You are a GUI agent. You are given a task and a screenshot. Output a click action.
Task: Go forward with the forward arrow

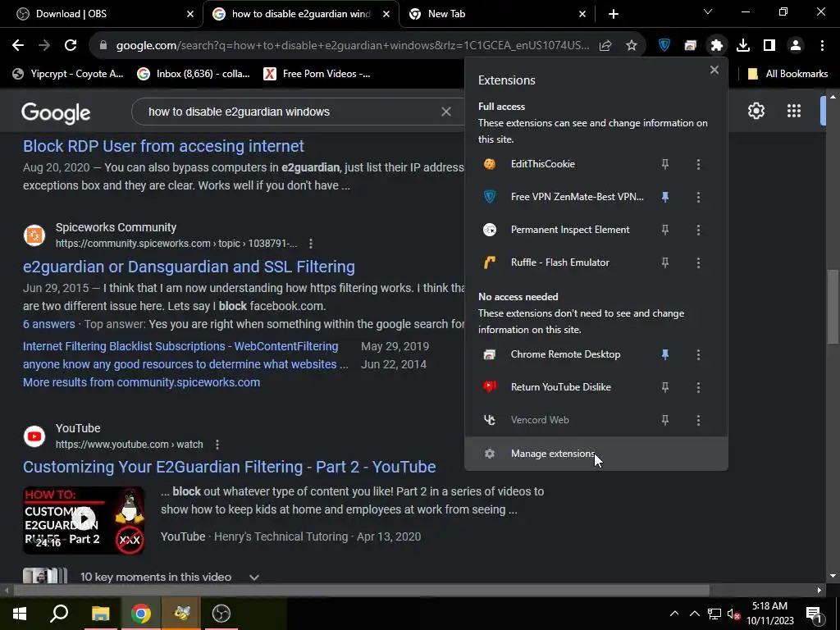pyautogui.click(x=44, y=46)
